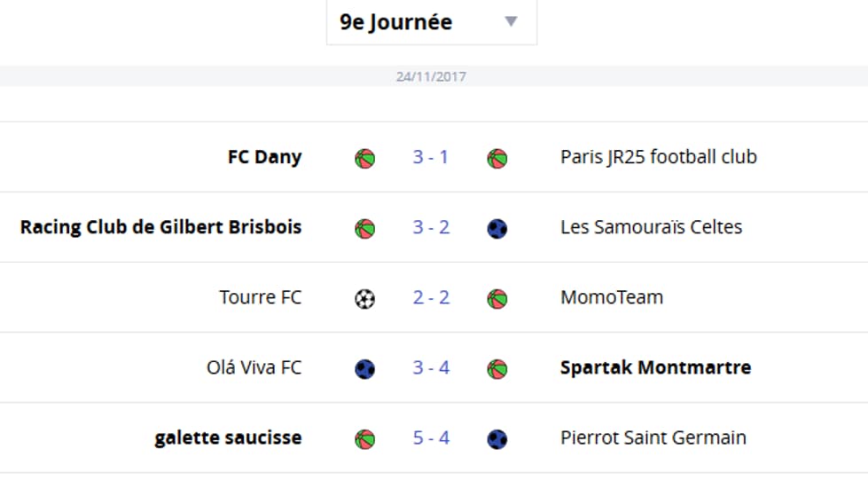868x489 pixels.
Task: Select Tourre FC's black-and-white soccer ball icon
Action: [364, 299]
